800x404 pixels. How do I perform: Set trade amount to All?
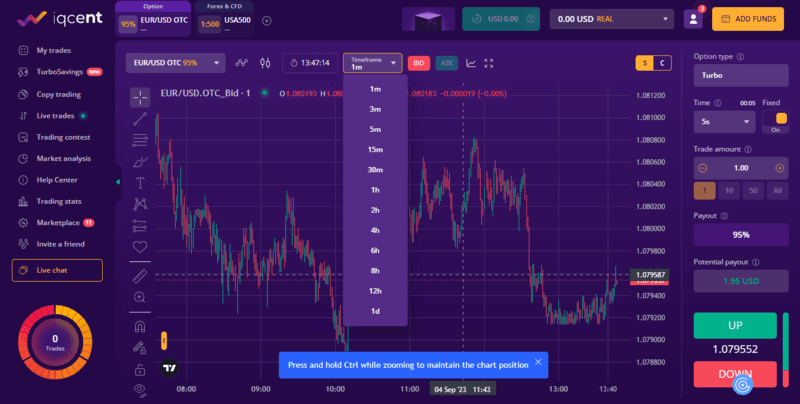point(777,191)
